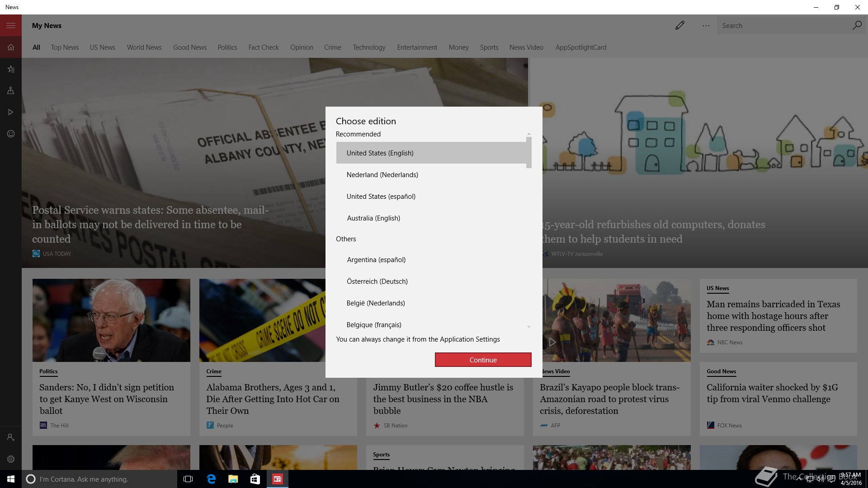Screen dimensions: 868x488
Task: Open the Interests star icon in sidebar
Action: pyautogui.click(x=11, y=69)
